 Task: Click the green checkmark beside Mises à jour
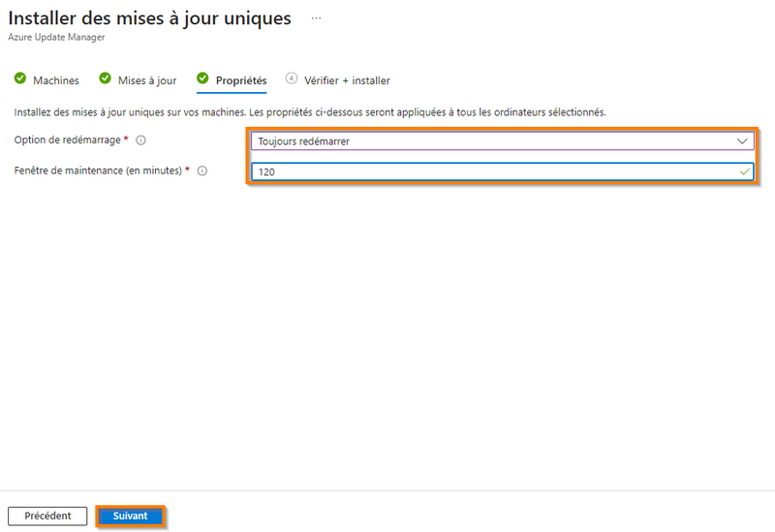105,79
